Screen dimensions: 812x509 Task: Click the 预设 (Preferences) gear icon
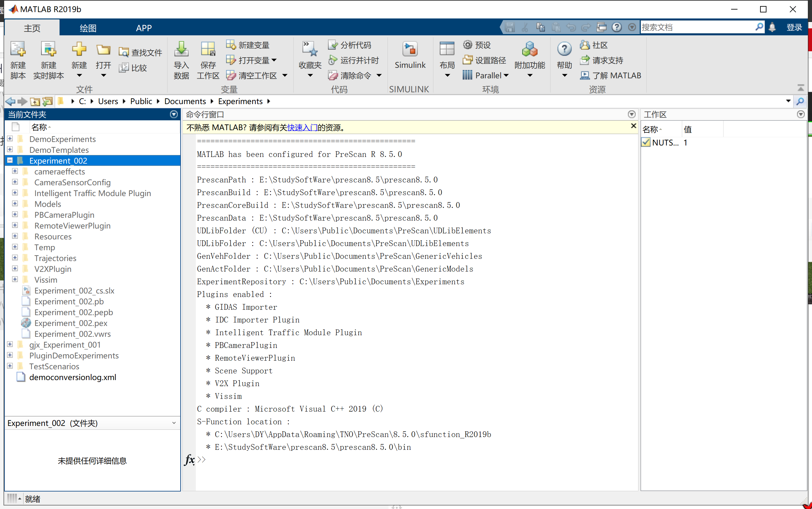click(x=467, y=45)
